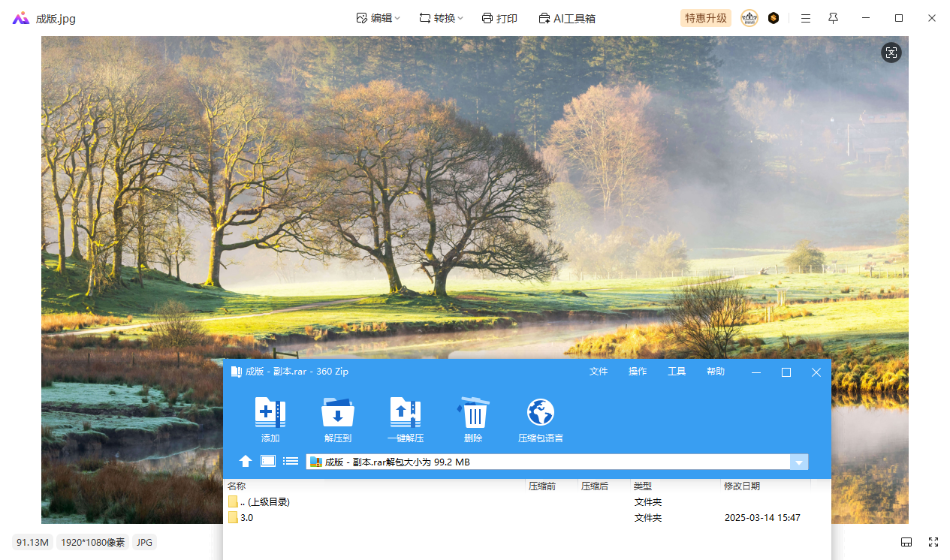Click the 一键解压 one-click extract icon

405,414
